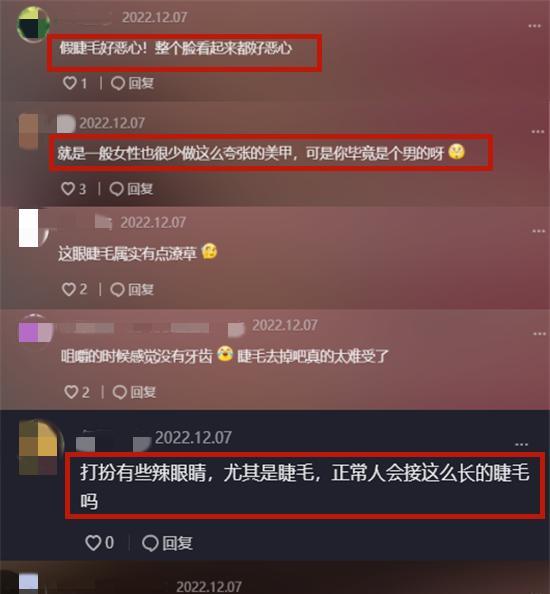Screen dimensions: 550x594
Task: Like the comment about chewing without teeth
Action: point(71,392)
